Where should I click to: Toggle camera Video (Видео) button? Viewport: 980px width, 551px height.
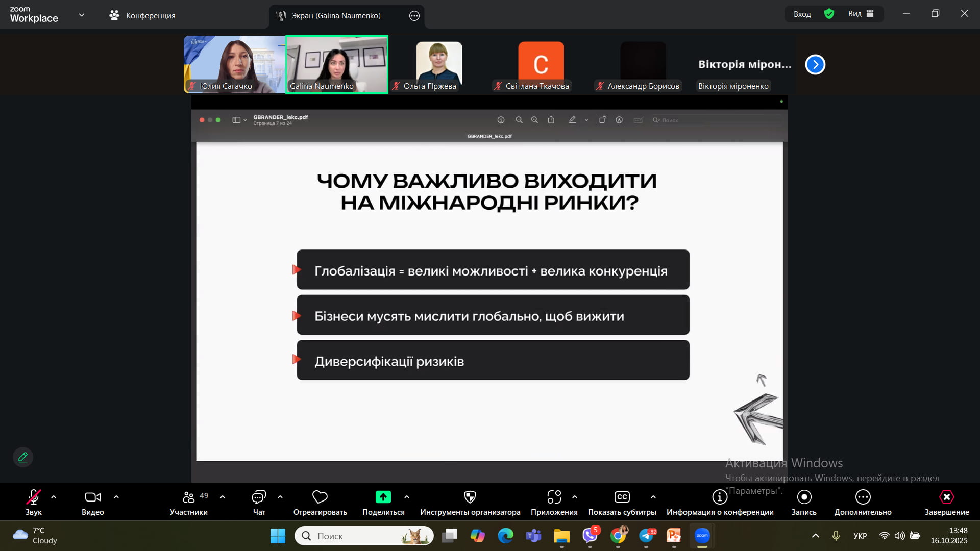pos(92,497)
